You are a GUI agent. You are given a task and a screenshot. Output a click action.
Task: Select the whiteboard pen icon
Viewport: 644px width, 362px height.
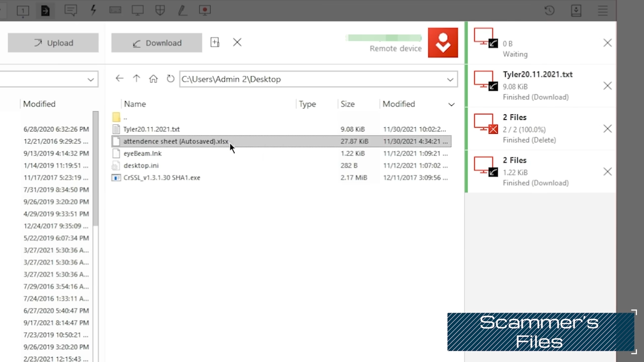182,11
